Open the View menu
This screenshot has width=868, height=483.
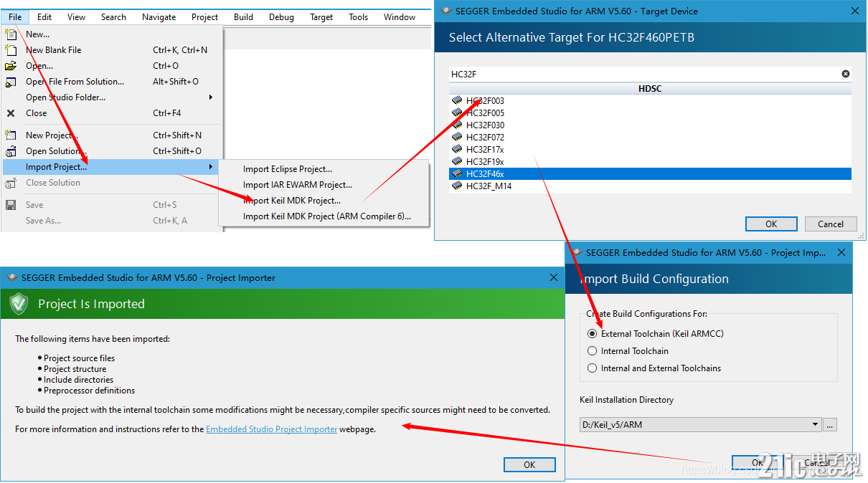pos(76,17)
